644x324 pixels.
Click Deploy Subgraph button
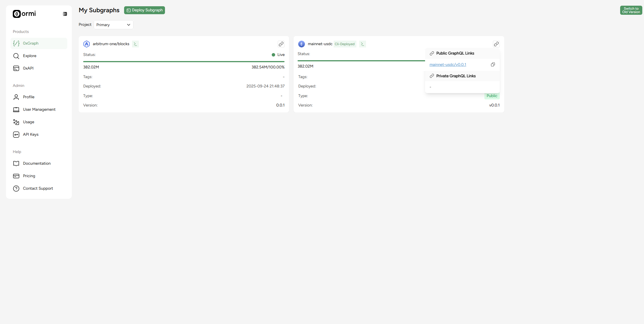pos(144,10)
